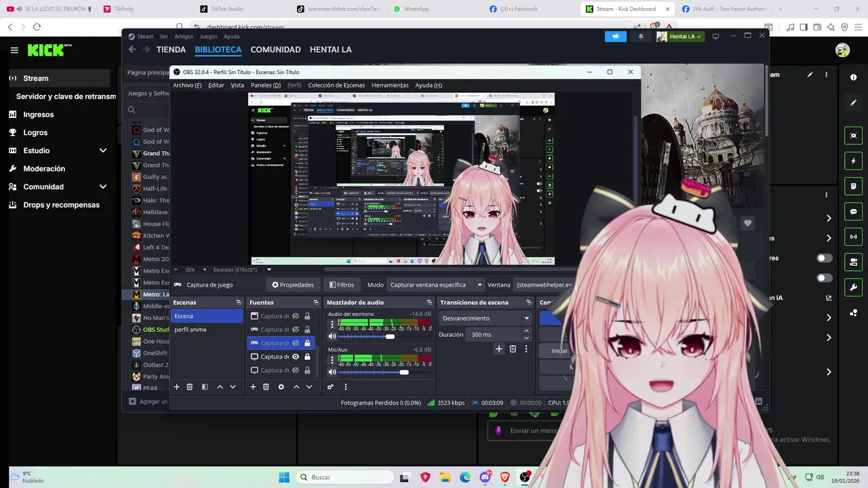Open Paneles menu in OBS

click(266, 85)
